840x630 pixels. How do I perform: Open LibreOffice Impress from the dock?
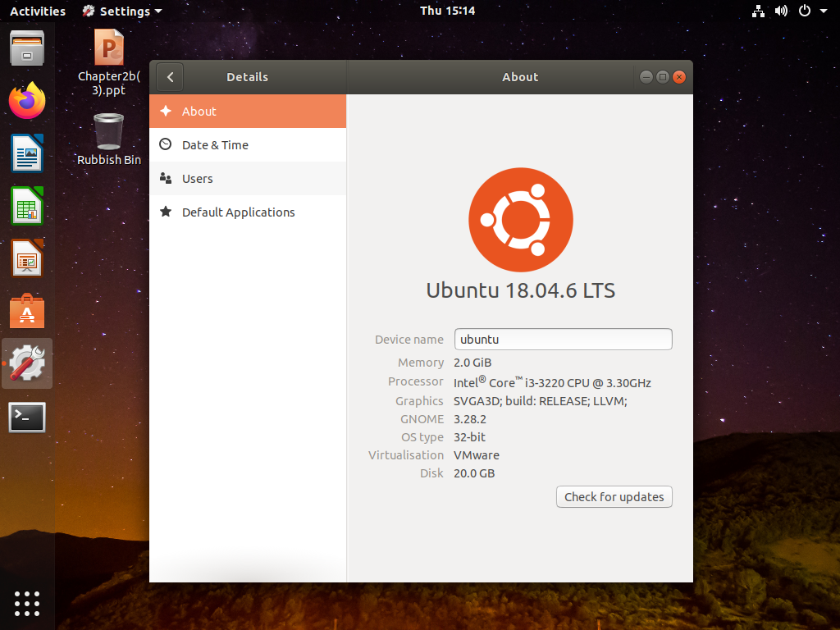click(x=27, y=258)
